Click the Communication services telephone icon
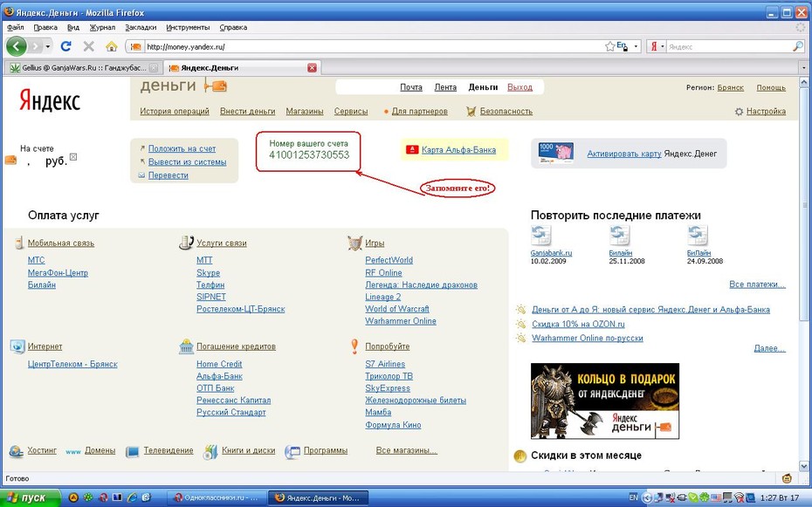 186,243
